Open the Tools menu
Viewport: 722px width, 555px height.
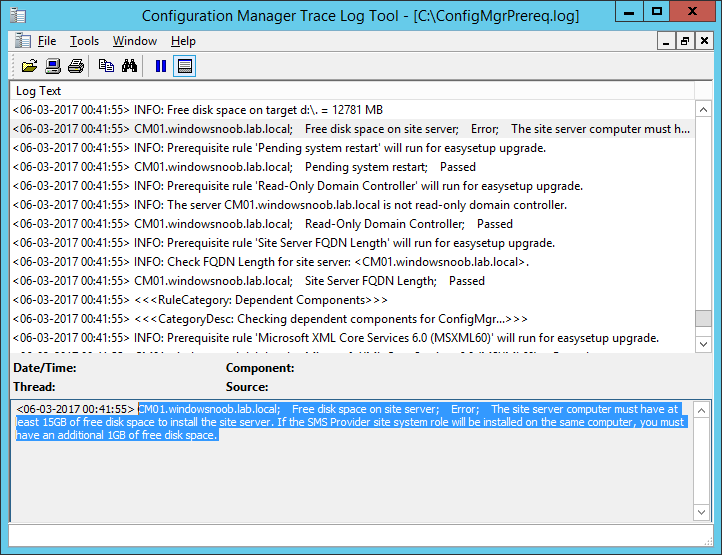tap(84, 41)
